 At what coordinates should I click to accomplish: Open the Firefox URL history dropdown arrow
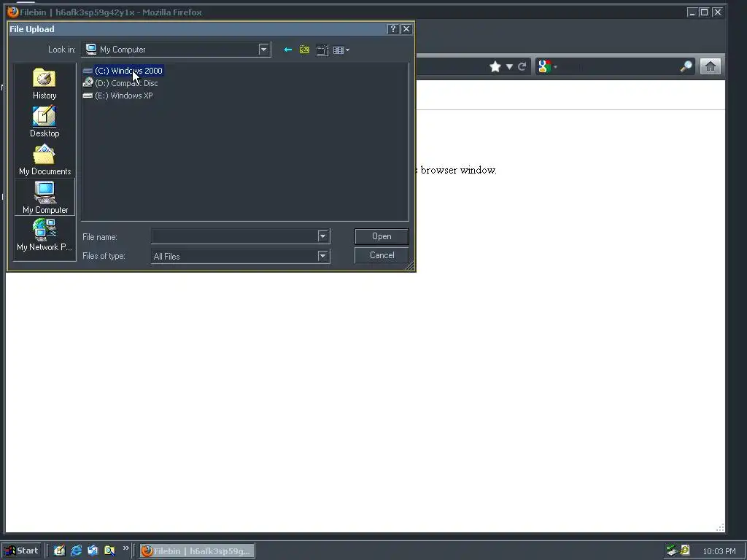pyautogui.click(x=509, y=66)
